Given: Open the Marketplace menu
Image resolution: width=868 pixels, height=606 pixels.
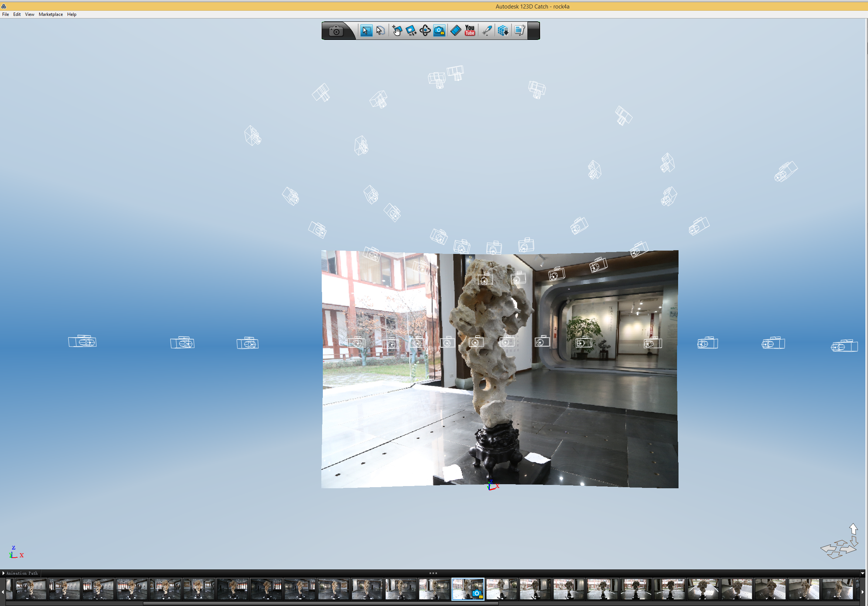Looking at the screenshot, I should tap(51, 14).
